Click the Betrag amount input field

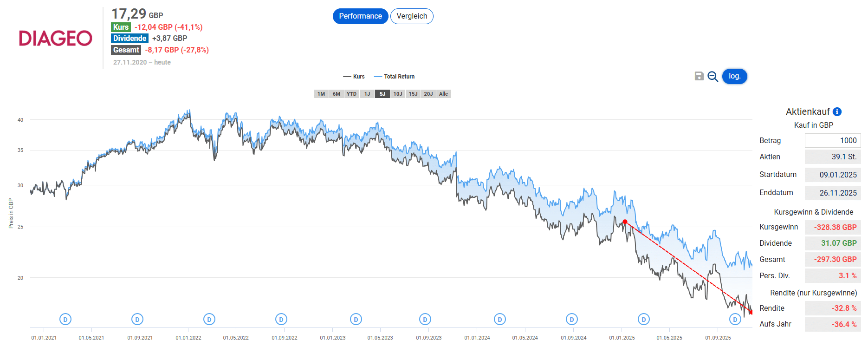tap(832, 140)
